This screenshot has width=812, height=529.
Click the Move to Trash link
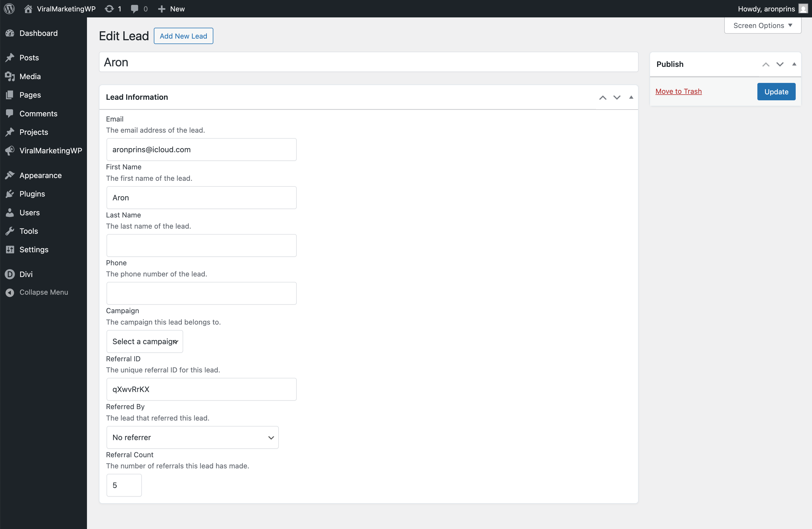[678, 91]
